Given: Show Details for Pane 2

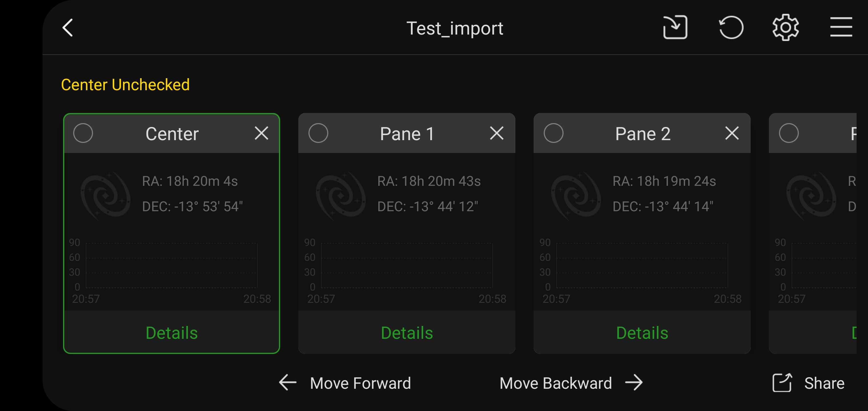Looking at the screenshot, I should point(642,333).
